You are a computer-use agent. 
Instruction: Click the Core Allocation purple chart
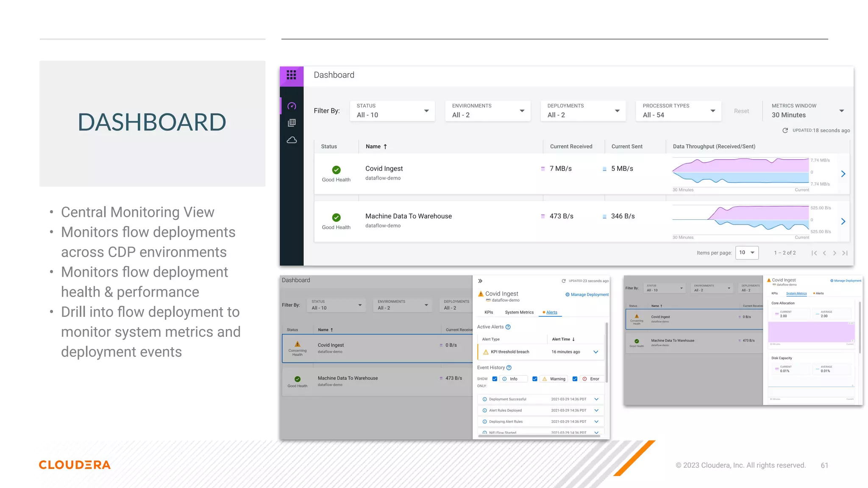tap(811, 332)
